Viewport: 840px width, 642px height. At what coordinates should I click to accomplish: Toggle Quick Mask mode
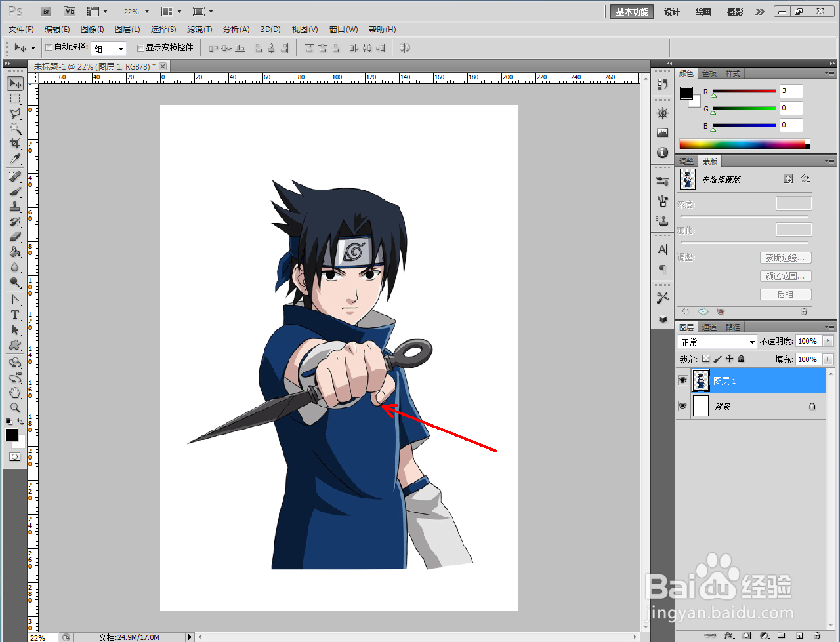point(15,457)
